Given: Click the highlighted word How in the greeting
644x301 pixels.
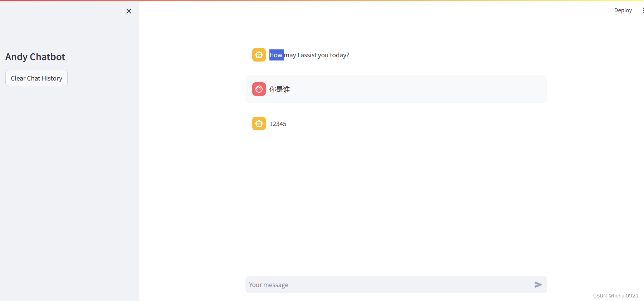Looking at the screenshot, I should [275, 55].
